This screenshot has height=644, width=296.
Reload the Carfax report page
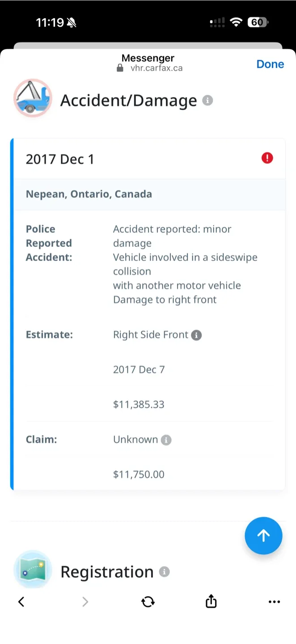pos(148,602)
